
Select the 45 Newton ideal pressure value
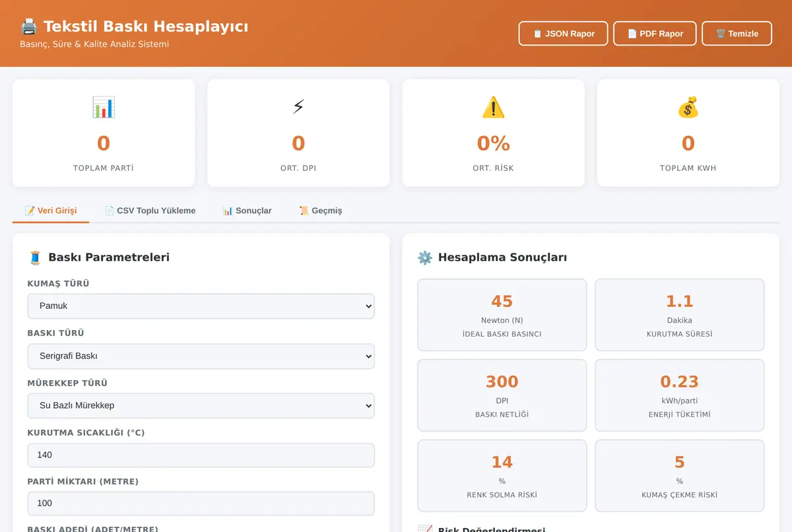502,302
